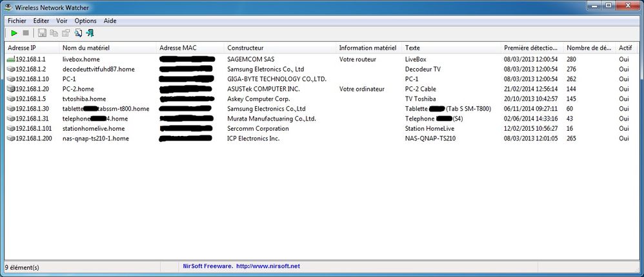
Task: Open the www.nirsoft.net link
Action: point(268,266)
